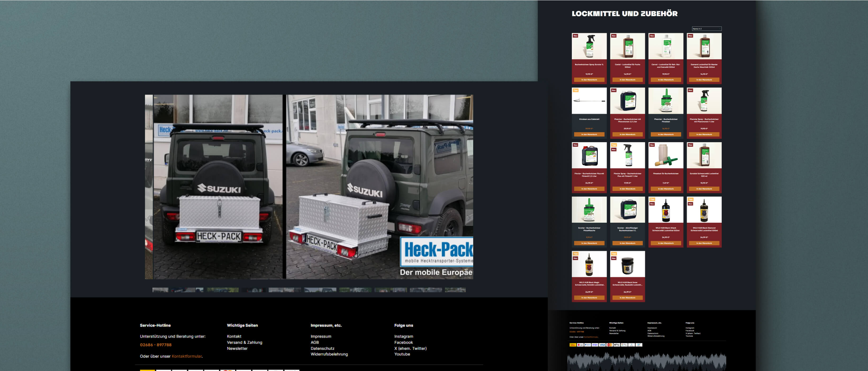Click the Google Pay icon
The height and width of the screenshot is (371, 868).
(x=624, y=345)
